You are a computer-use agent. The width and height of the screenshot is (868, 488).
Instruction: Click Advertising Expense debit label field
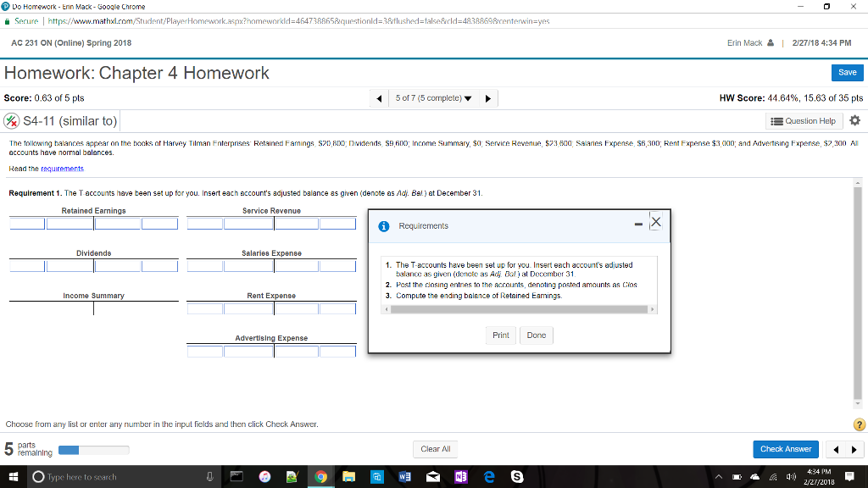pos(205,352)
